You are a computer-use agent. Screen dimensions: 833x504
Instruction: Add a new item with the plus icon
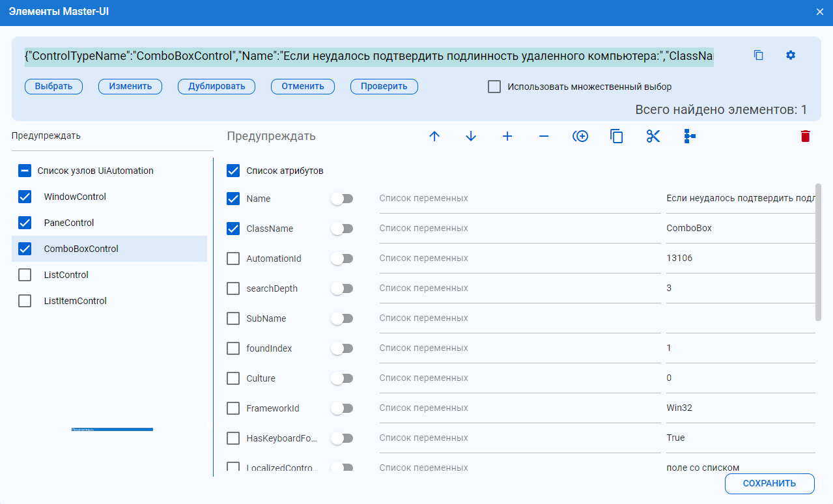[507, 136]
